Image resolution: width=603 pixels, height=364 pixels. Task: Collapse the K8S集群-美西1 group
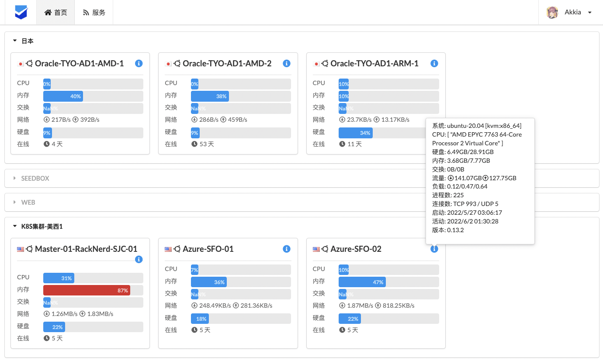15,227
